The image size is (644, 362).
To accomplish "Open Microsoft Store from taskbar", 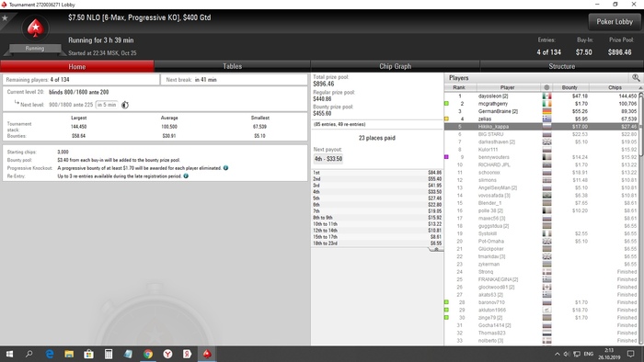I will click(x=88, y=354).
